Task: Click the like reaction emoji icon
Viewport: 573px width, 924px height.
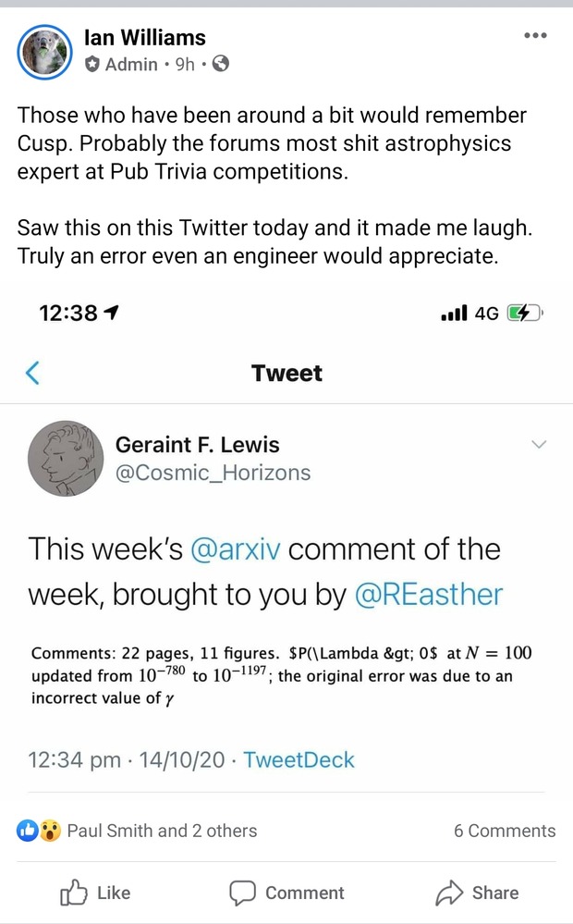Action: (28, 831)
